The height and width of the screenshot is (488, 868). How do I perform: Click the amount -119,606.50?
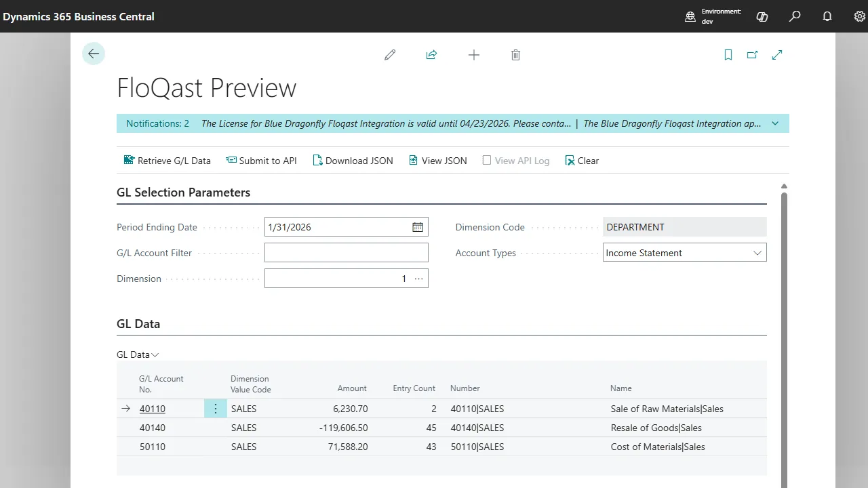point(344,428)
